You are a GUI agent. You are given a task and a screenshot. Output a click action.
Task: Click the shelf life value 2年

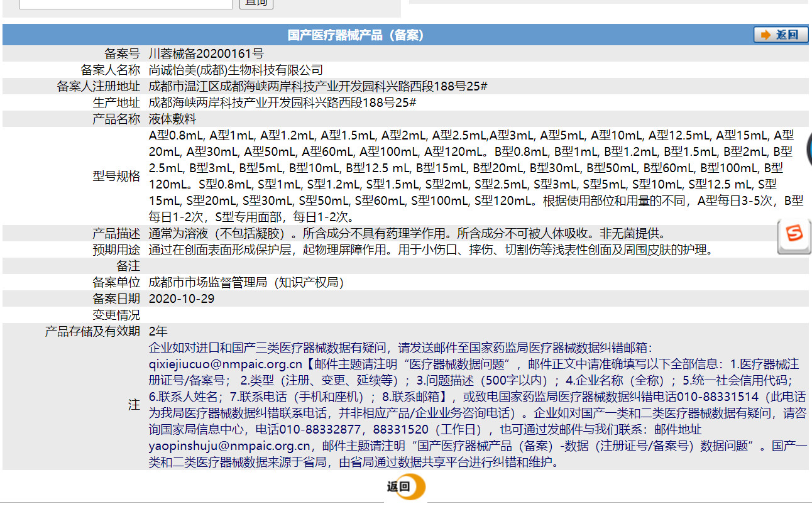[158, 331]
